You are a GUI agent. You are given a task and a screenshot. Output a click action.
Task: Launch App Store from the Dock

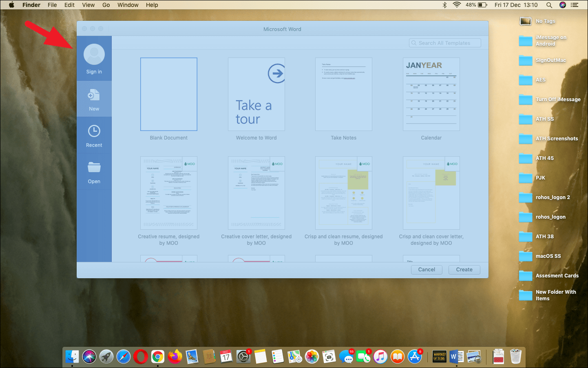415,357
